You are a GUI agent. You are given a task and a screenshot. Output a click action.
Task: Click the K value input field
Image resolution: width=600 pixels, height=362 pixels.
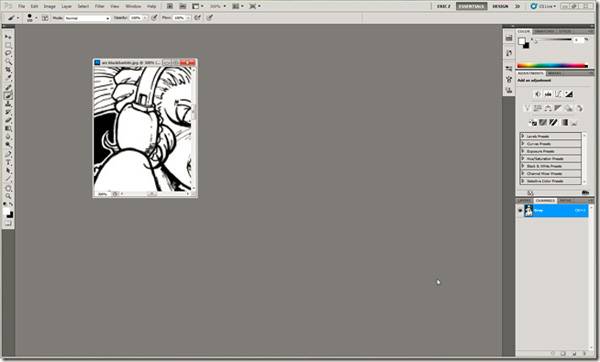578,40
